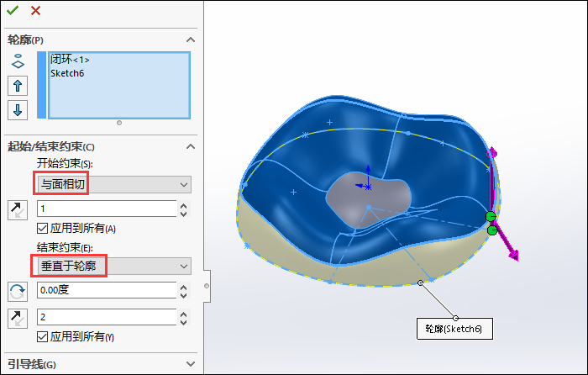Confirm the loft with the green checkmark
This screenshot has width=588, height=375.
pos(13,10)
